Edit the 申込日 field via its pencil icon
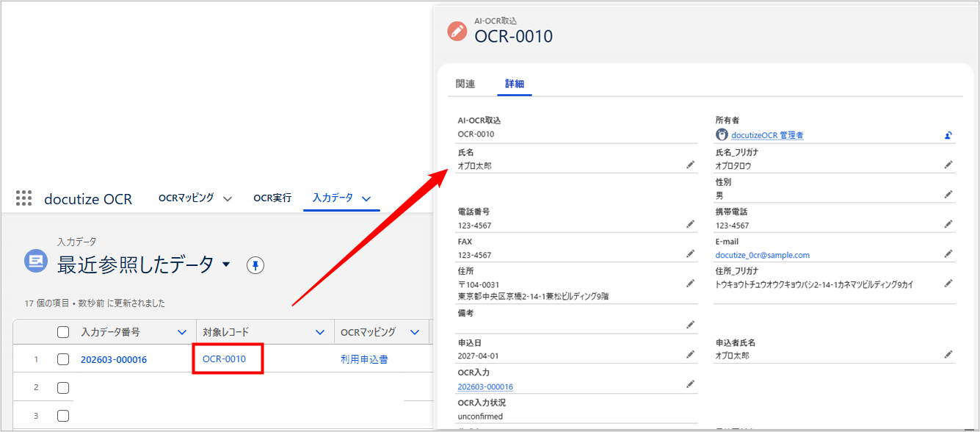This screenshot has height=432, width=980. click(690, 353)
